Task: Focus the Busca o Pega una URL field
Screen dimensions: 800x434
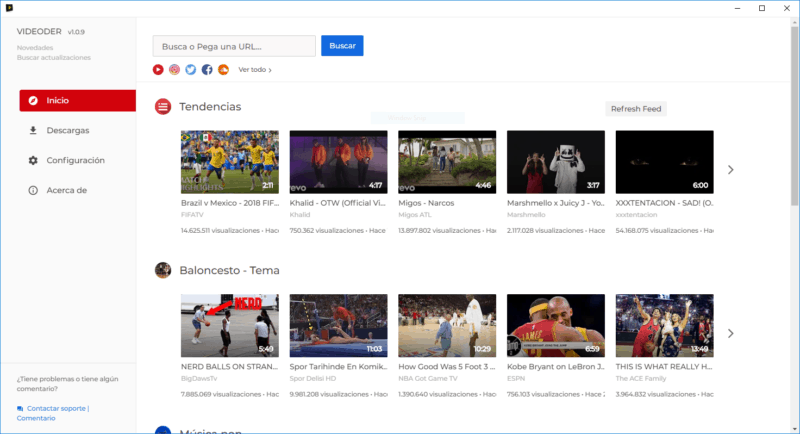Action: point(234,46)
